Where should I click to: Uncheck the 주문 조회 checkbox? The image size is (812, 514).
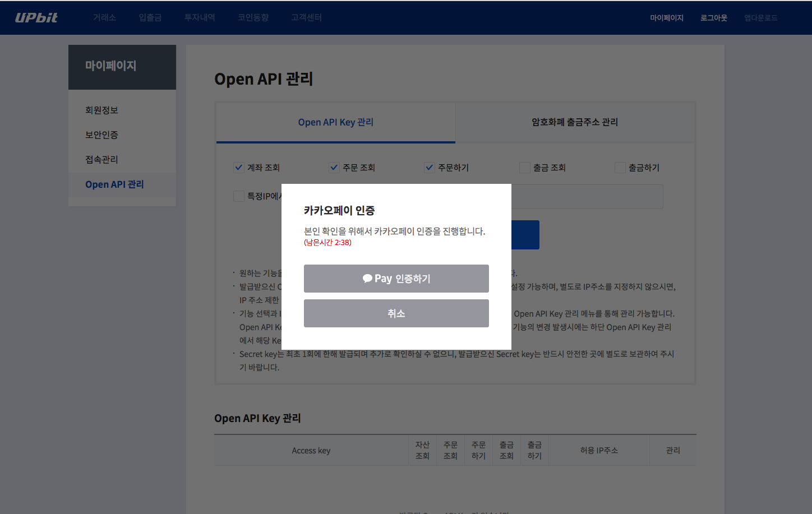pyautogui.click(x=334, y=167)
